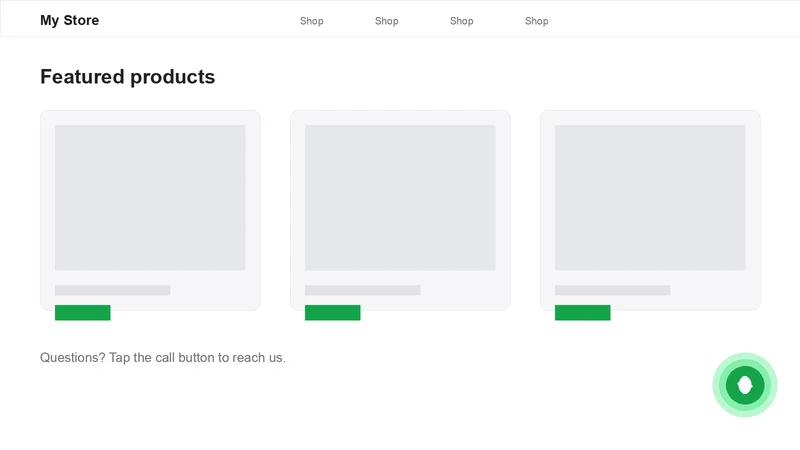The height and width of the screenshot is (450, 800).
Task: Select the second Shop navigation link
Action: (387, 21)
